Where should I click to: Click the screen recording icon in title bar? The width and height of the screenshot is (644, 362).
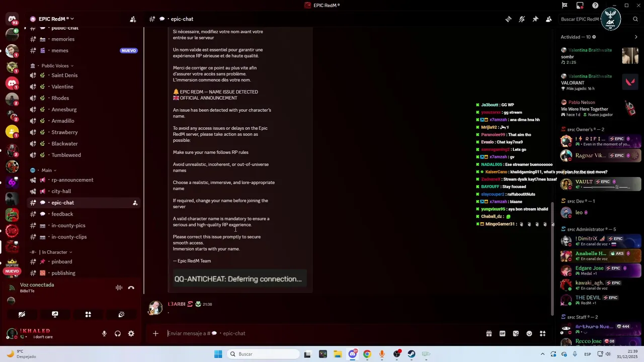(580, 6)
